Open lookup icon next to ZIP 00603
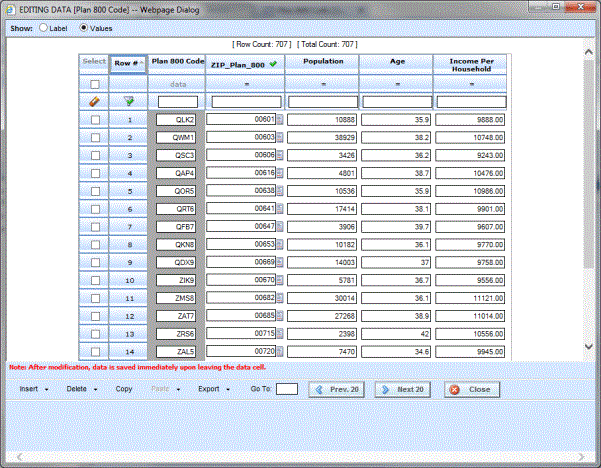Image resolution: width=601 pixels, height=468 pixels. [x=280, y=137]
